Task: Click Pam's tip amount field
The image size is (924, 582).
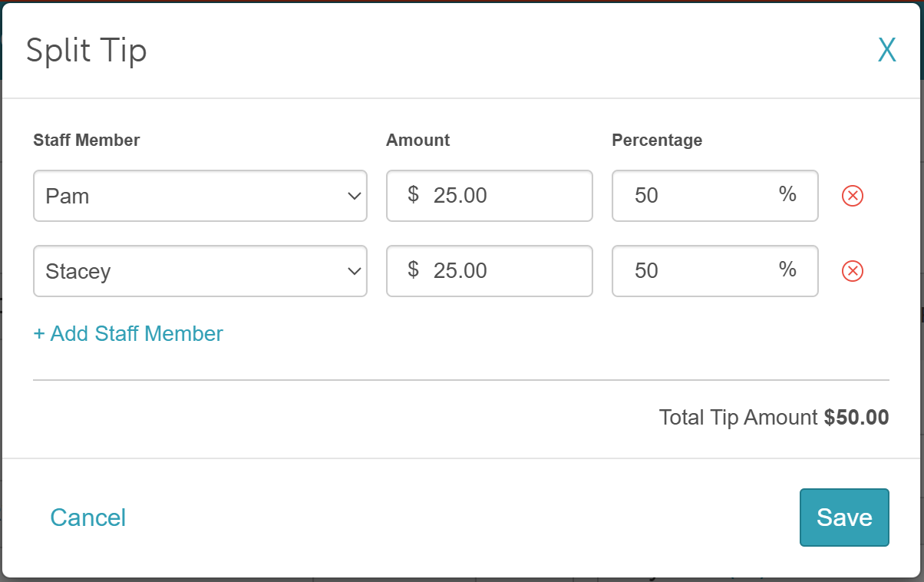Action: pos(499,196)
